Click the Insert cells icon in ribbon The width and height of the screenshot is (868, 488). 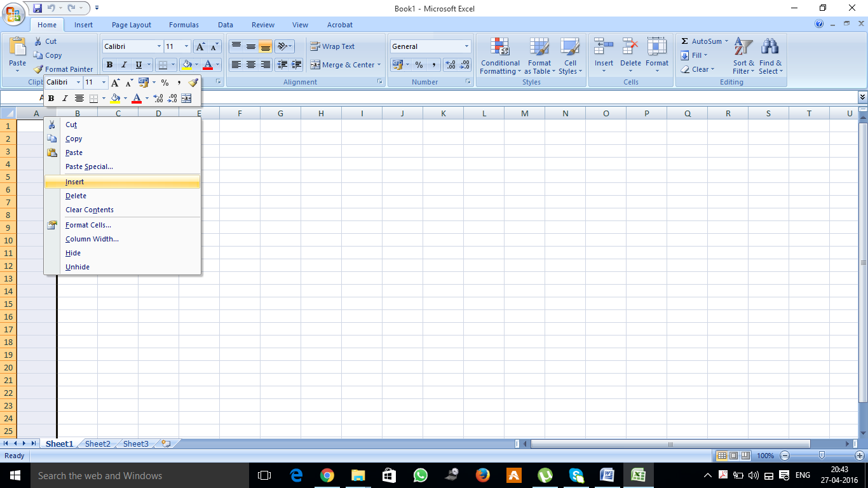[x=604, y=46]
